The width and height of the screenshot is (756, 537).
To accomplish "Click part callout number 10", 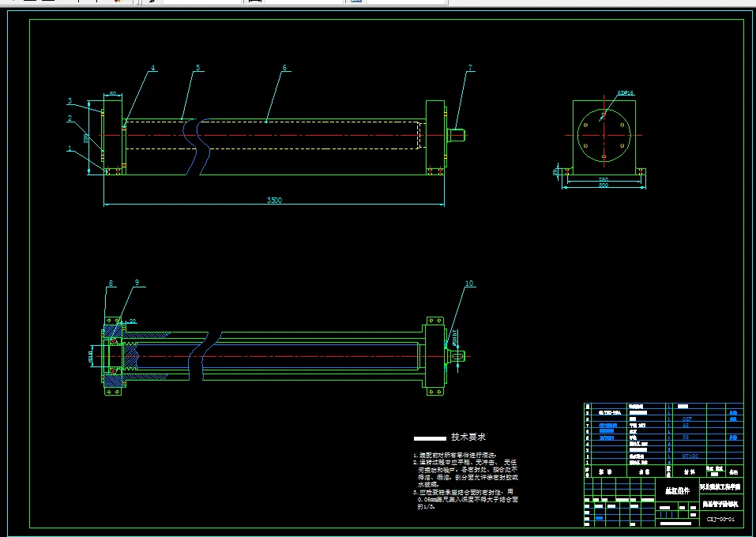I will tap(469, 284).
